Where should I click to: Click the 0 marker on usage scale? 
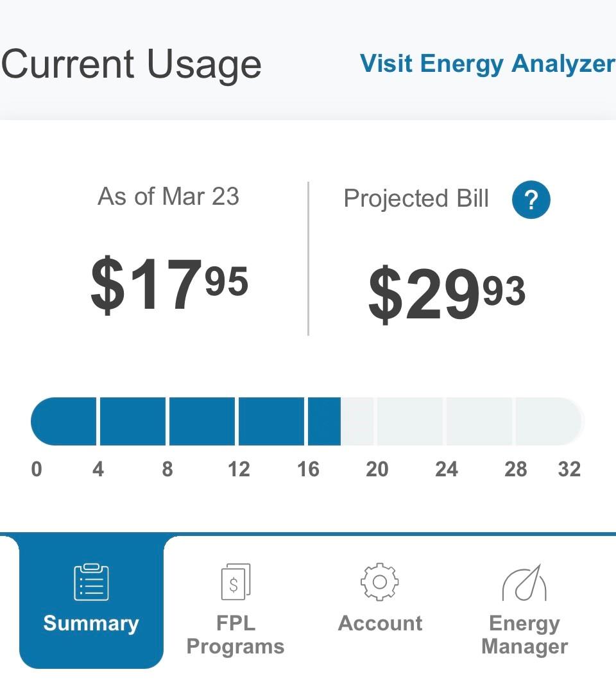click(x=37, y=469)
